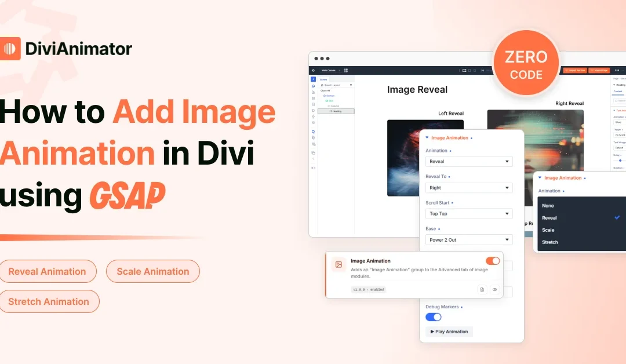Adjust the Delay slider handle
Viewport: 626px width, 364px height.
(620, 161)
